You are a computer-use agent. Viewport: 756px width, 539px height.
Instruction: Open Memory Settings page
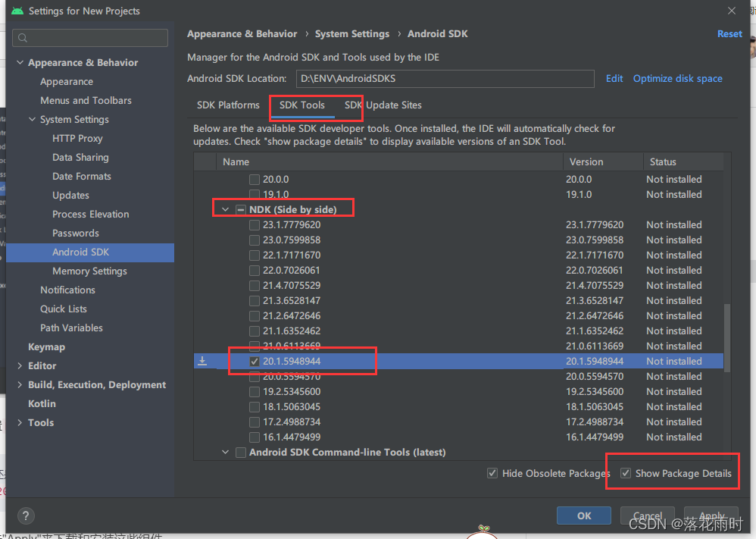coord(89,271)
